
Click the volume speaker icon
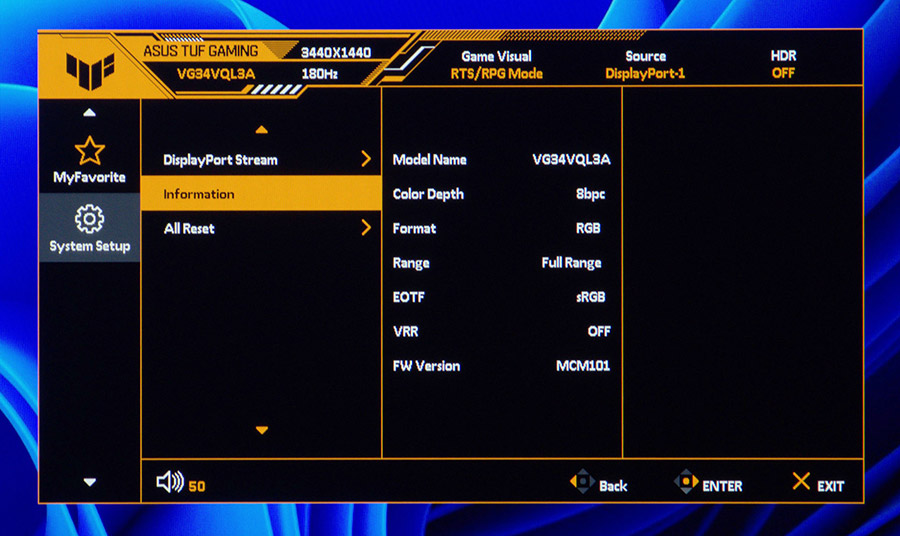click(x=170, y=482)
